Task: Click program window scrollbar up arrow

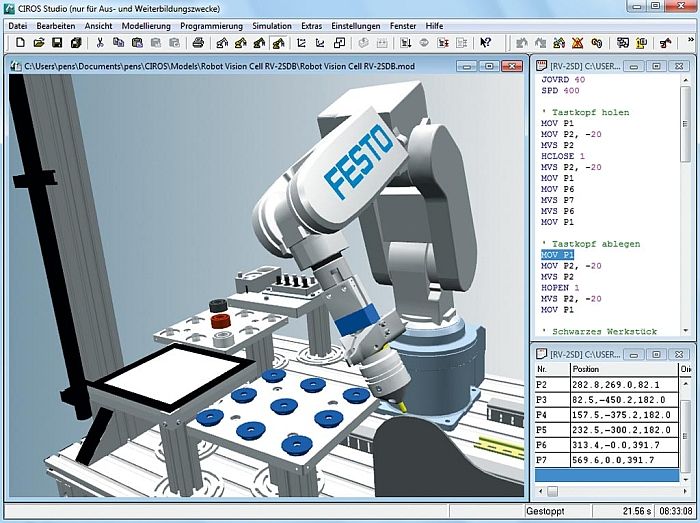Action: [x=686, y=80]
